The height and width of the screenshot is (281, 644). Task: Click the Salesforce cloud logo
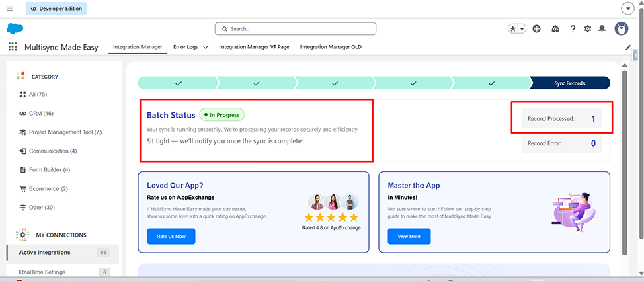(15, 28)
